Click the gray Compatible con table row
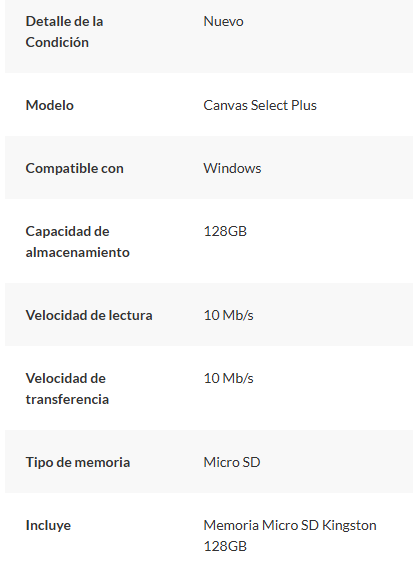Image resolution: width=413 pixels, height=571 pixels. [209, 168]
